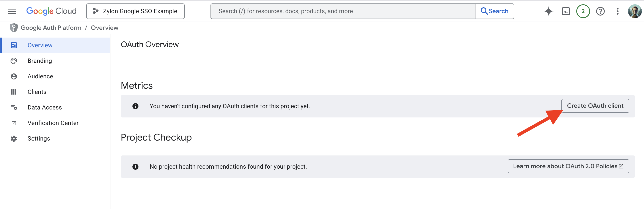Viewport: 644px width, 209px height.
Task: Click the Data Access icon in sidebar
Action: (x=14, y=107)
